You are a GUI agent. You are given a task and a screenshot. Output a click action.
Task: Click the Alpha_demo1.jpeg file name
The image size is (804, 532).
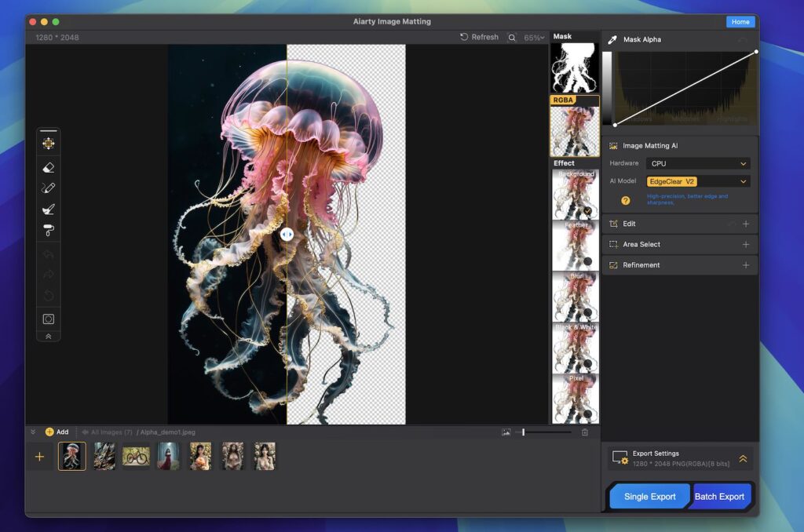tap(168, 432)
